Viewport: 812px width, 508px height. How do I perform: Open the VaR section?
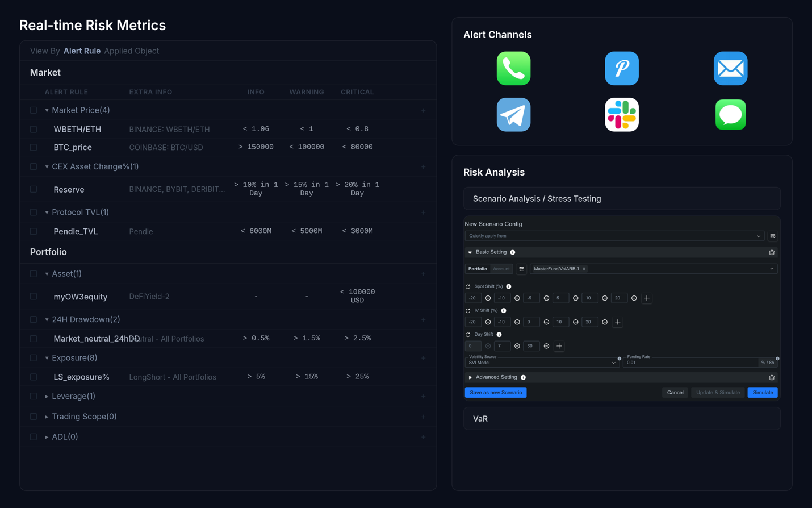622,419
